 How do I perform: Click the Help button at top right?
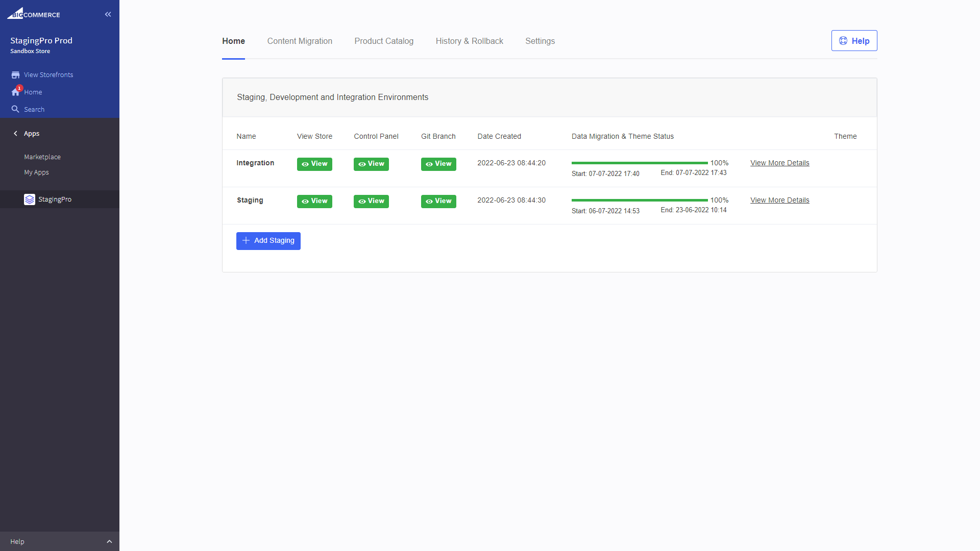click(854, 41)
